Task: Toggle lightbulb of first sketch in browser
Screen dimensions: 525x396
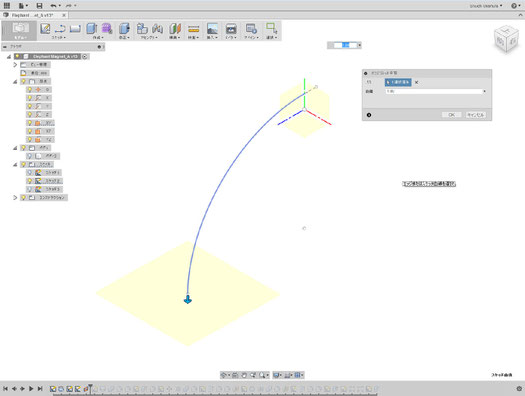Action: (30, 173)
